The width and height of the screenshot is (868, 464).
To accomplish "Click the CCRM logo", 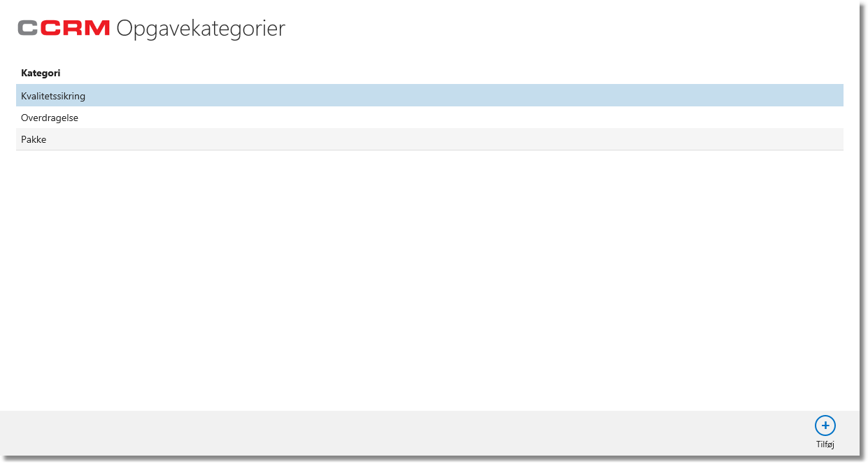I will pos(64,28).
